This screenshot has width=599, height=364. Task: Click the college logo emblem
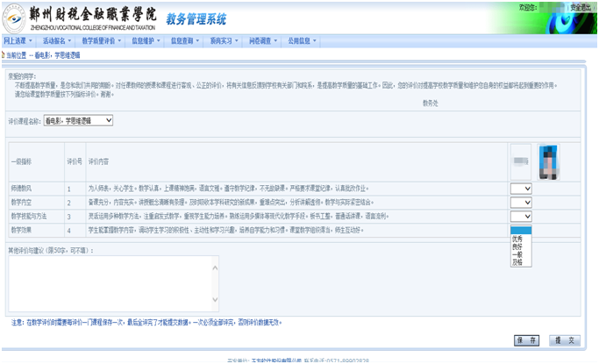click(14, 18)
